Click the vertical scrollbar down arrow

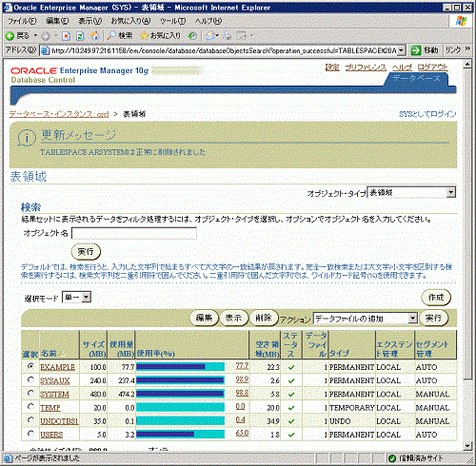click(x=466, y=446)
